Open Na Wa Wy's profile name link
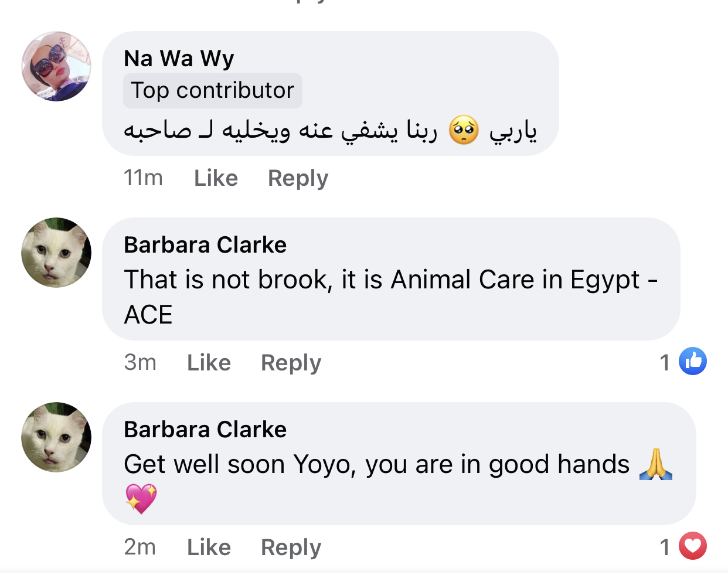The width and height of the screenshot is (728, 575). [x=179, y=59]
